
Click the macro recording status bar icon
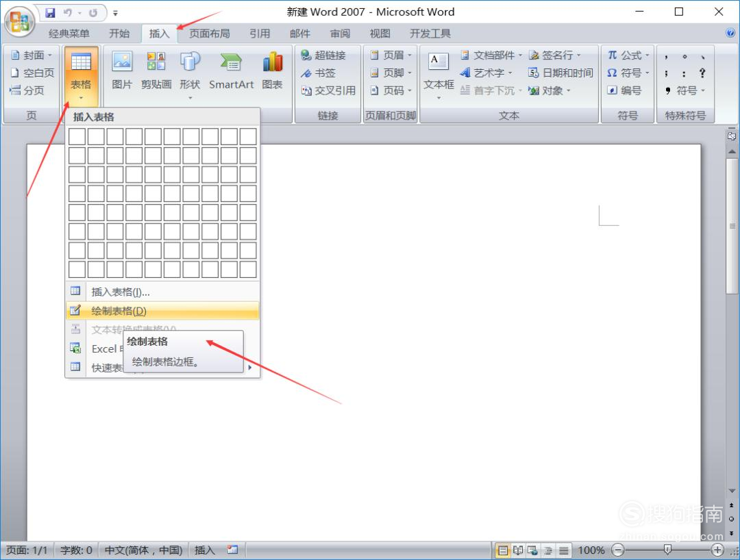232,550
